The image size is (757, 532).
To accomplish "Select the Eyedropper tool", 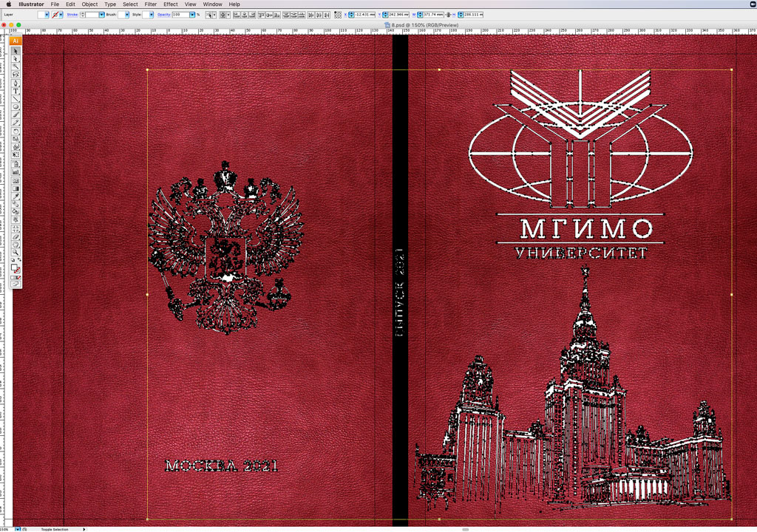I will pos(16,197).
